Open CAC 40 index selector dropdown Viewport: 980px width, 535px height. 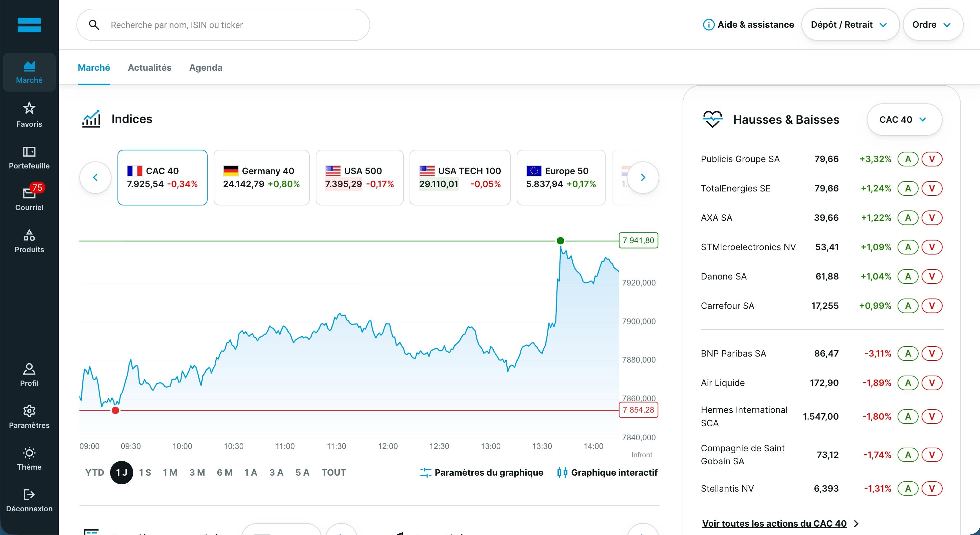click(x=904, y=119)
